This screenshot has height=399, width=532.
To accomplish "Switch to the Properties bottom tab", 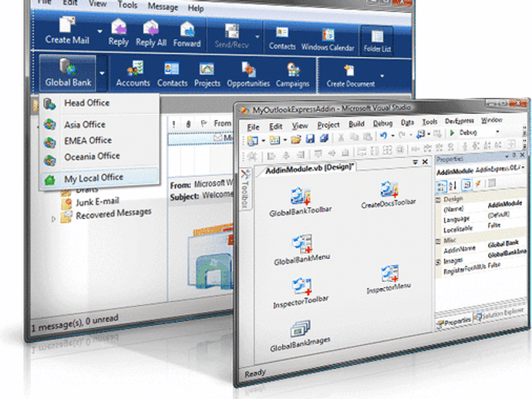I will pos(454,322).
